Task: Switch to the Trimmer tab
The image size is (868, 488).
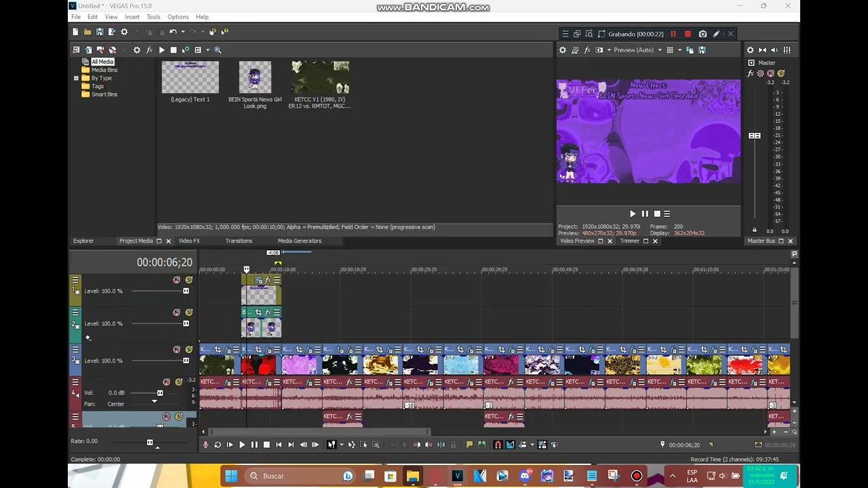Action: [629, 241]
